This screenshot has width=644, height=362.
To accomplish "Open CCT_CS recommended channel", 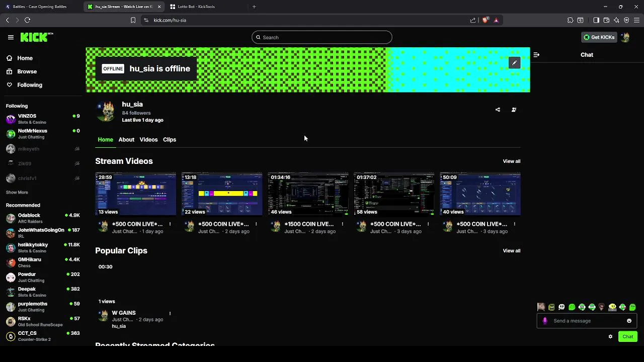I will (43, 336).
